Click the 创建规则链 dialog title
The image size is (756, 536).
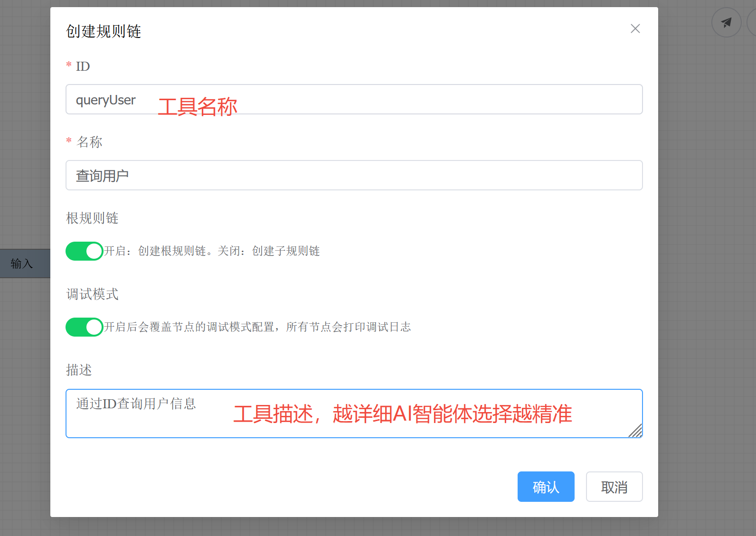pyautogui.click(x=104, y=31)
